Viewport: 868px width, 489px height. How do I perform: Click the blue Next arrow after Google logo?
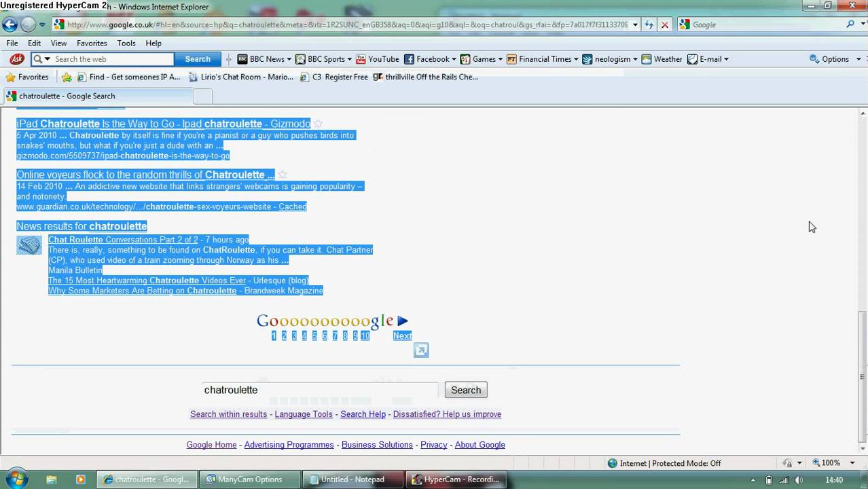click(403, 321)
